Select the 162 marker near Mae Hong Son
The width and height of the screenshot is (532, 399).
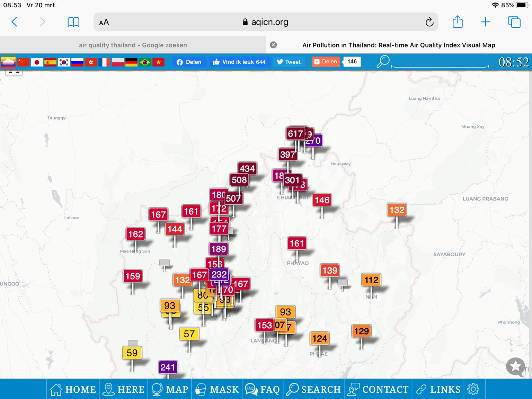(135, 234)
